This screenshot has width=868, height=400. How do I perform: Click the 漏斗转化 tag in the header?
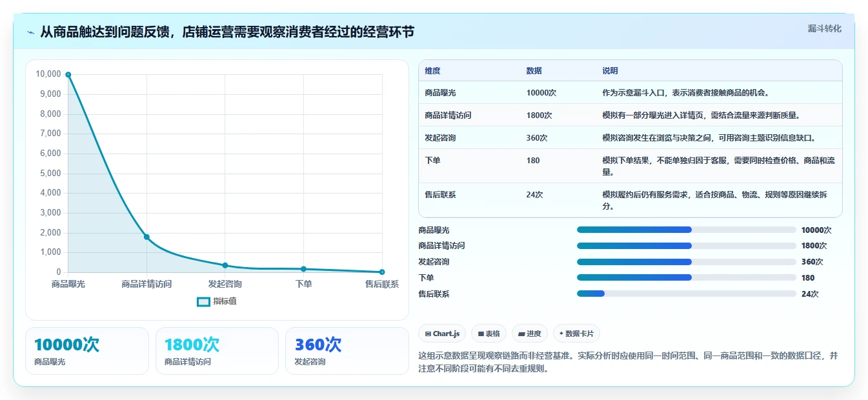(825, 28)
